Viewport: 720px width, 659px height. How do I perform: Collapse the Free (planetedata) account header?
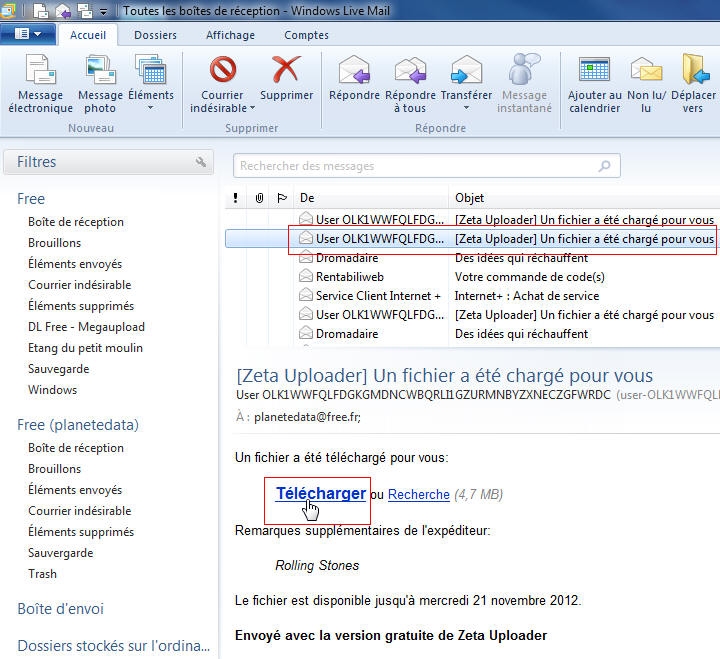[78, 425]
